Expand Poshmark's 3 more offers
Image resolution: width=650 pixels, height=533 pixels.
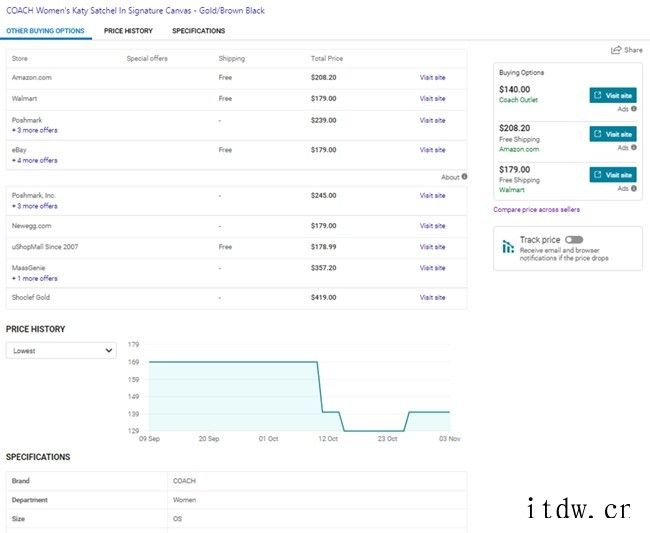(35, 130)
